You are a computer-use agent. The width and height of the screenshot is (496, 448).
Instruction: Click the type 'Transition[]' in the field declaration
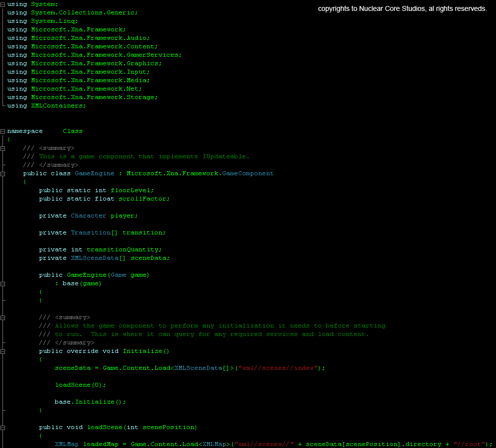pos(94,232)
